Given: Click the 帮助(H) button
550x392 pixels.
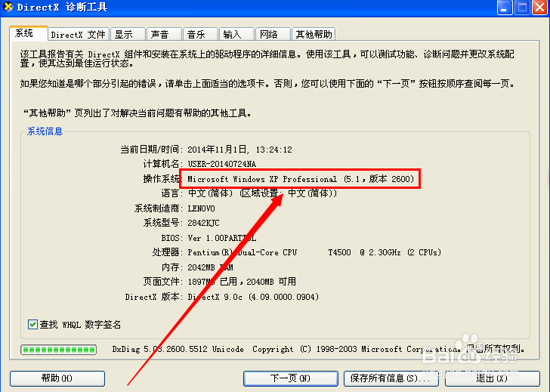Looking at the screenshot, I should [x=57, y=378].
